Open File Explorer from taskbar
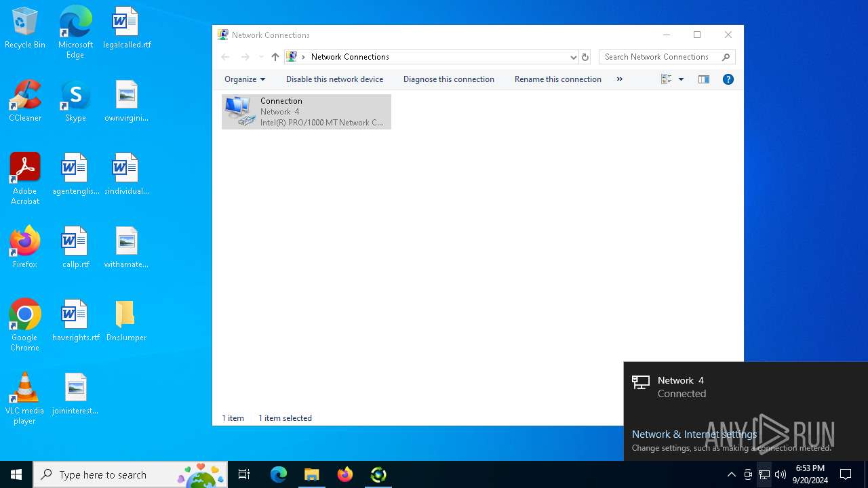Viewport: 868px width, 488px height. (x=312, y=474)
